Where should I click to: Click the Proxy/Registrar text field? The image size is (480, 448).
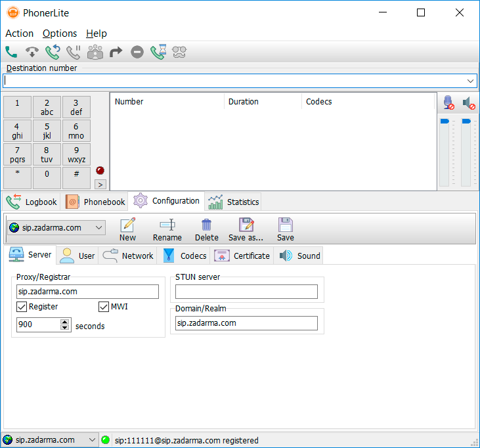[x=87, y=292]
